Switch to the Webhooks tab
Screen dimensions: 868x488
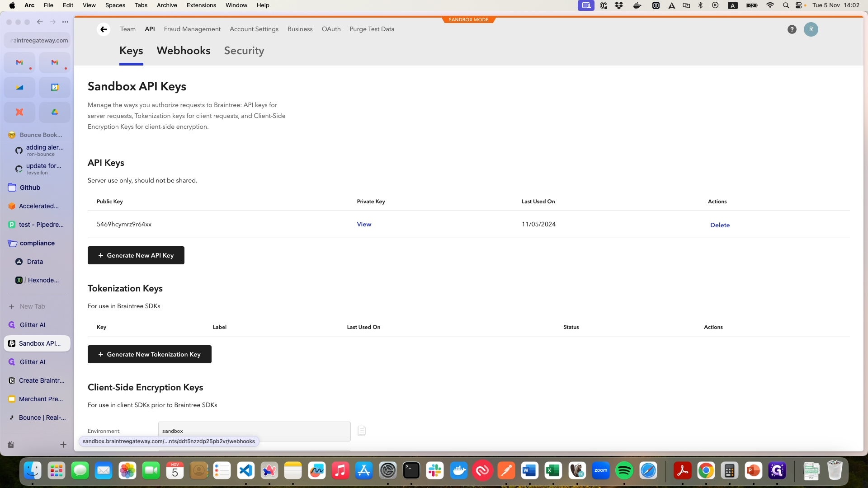184,51
